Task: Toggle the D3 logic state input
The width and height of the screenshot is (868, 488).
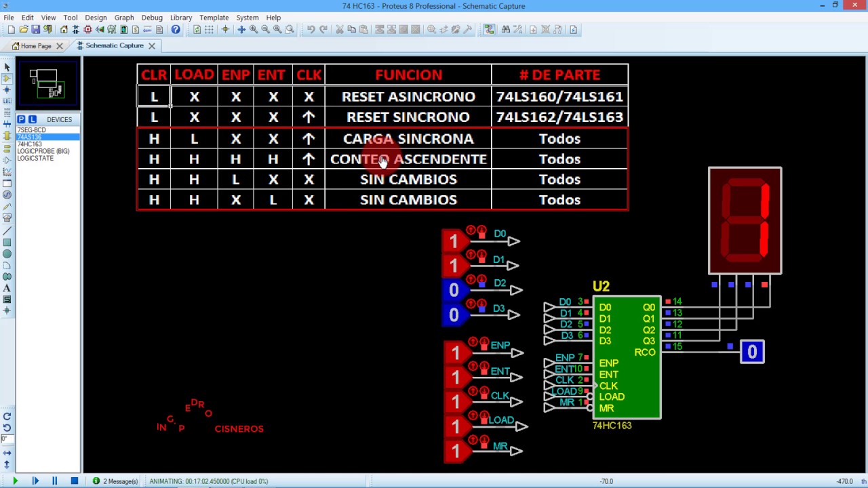Action: tap(454, 314)
